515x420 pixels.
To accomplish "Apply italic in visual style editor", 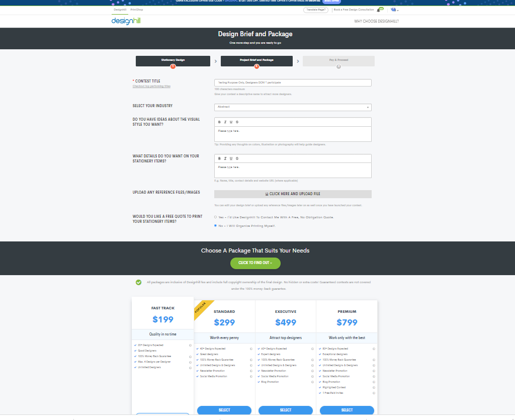I will [x=225, y=122].
